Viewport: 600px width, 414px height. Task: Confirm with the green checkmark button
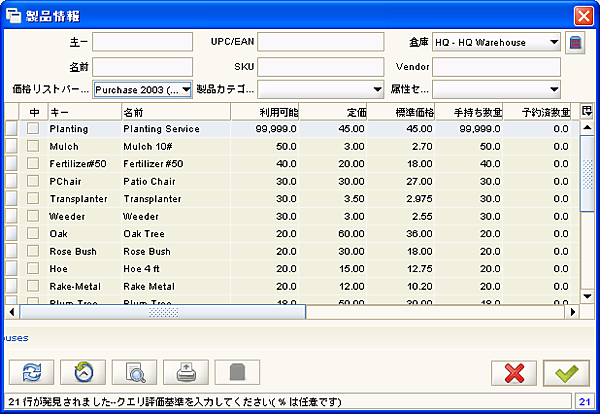click(x=567, y=372)
